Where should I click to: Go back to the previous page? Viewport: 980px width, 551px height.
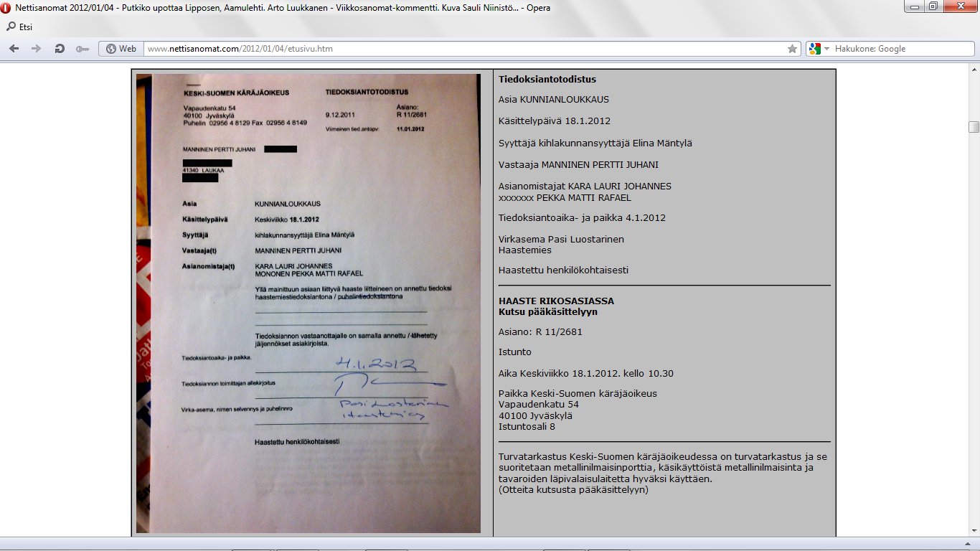coord(14,49)
